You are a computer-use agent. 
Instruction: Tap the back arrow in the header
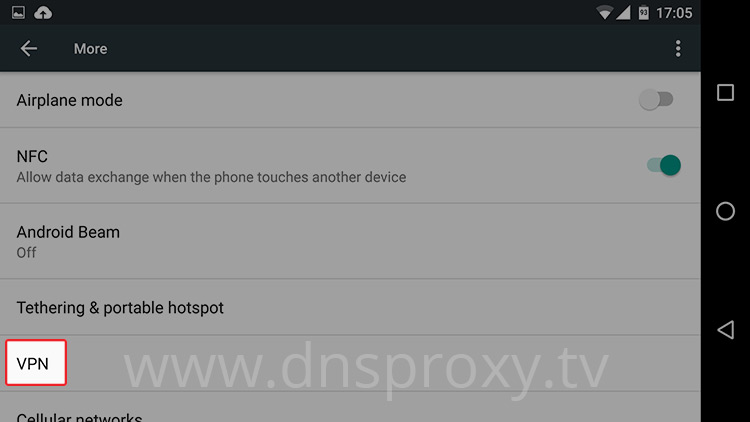29,48
